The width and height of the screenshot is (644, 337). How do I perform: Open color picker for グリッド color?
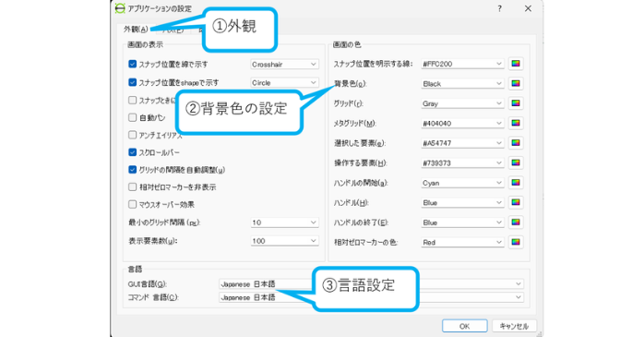point(516,103)
